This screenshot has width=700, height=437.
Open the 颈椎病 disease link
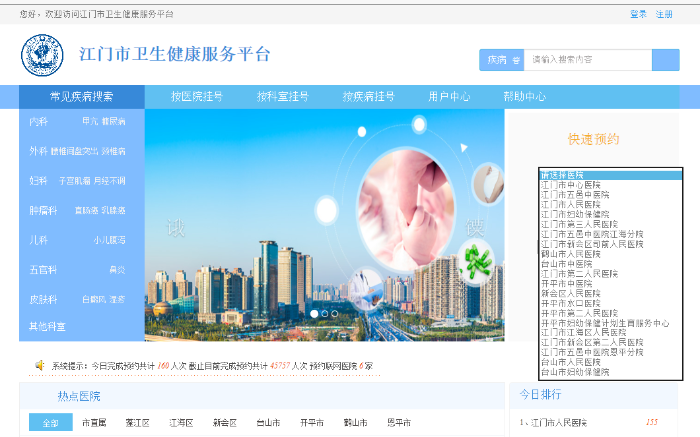click(113, 151)
